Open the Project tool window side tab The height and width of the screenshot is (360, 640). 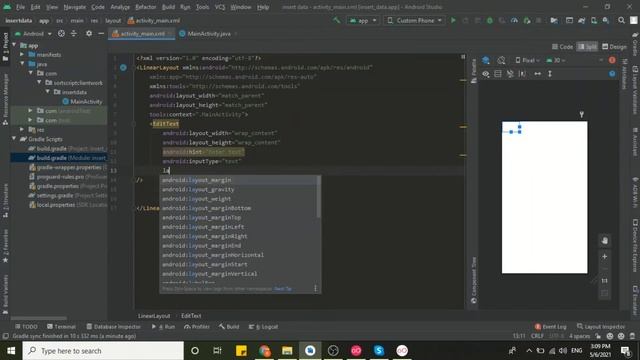(x=5, y=47)
